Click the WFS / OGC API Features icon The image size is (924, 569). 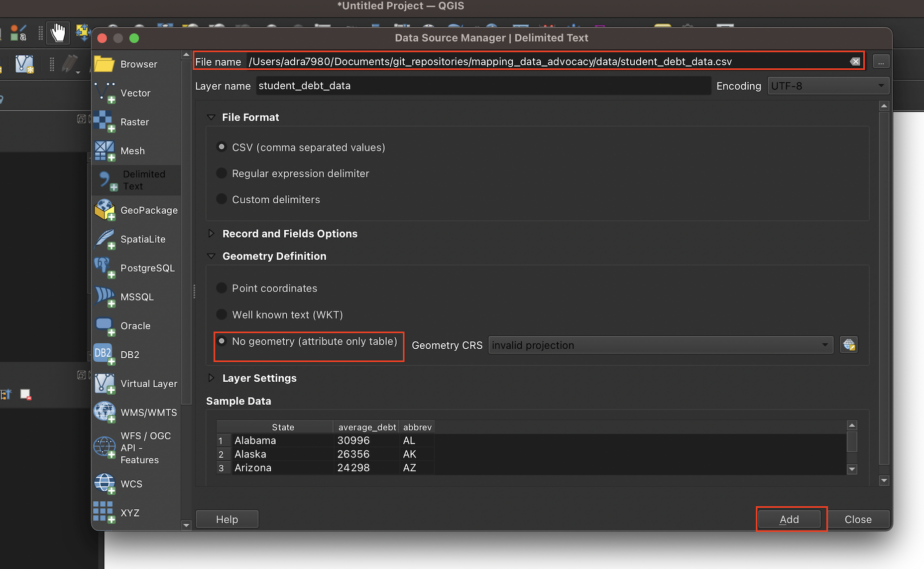pos(105,447)
